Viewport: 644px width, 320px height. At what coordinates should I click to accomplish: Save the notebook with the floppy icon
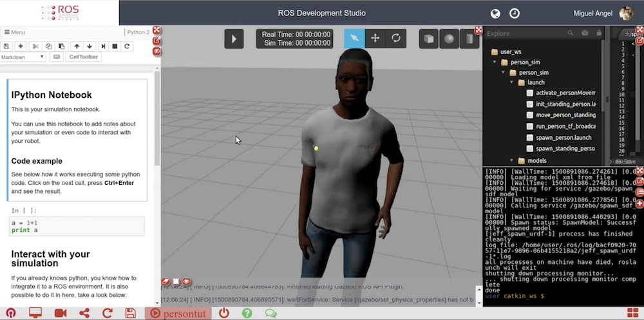tap(6, 46)
